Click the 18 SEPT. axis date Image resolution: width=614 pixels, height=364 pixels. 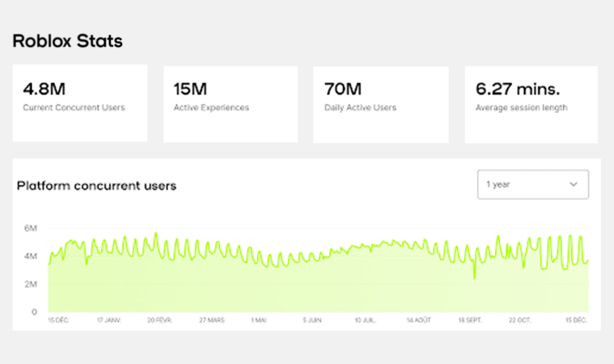click(x=470, y=321)
